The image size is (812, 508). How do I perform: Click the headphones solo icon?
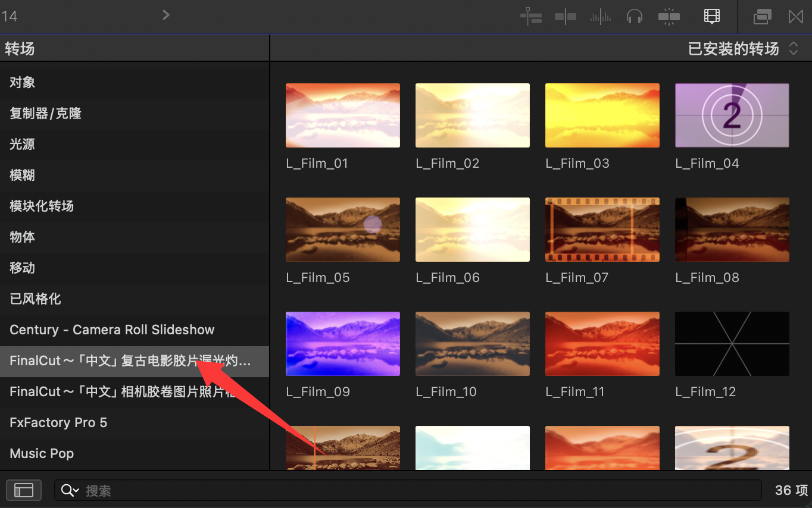(x=635, y=17)
